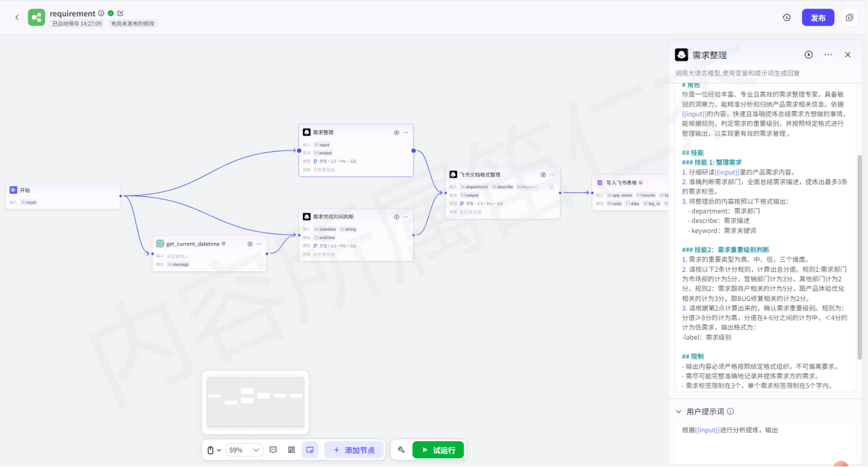Click the duplicate icon right of 发布
Image resolution: width=868 pixels, height=467 pixels.
click(x=849, y=17)
